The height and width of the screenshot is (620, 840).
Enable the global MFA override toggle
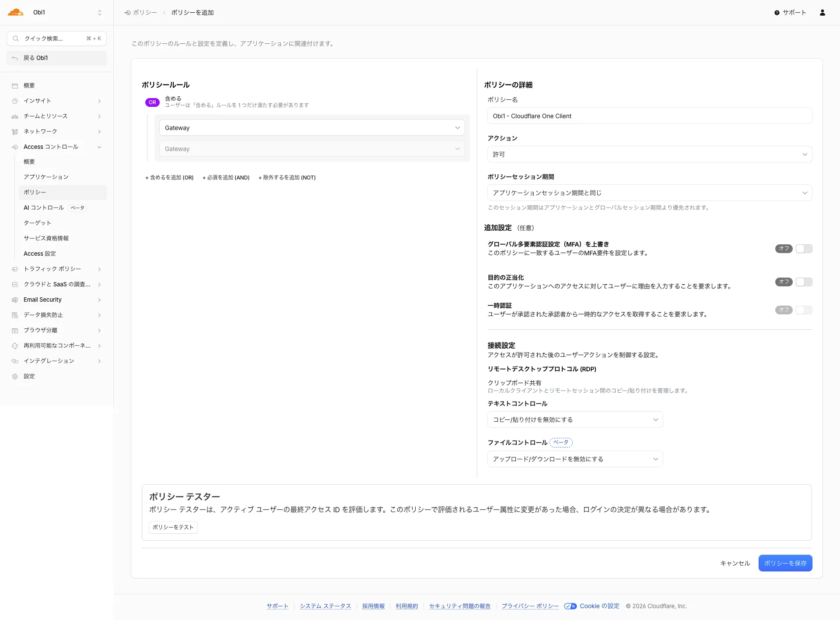[x=804, y=249]
